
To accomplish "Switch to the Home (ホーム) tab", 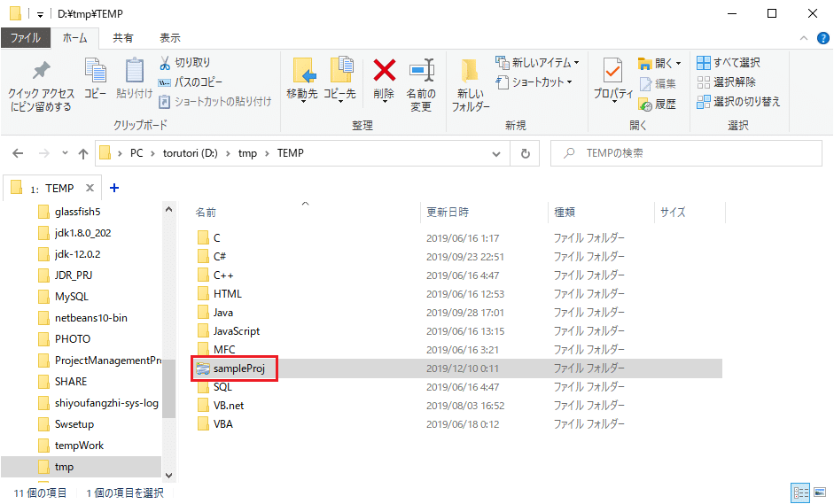I will (74, 38).
